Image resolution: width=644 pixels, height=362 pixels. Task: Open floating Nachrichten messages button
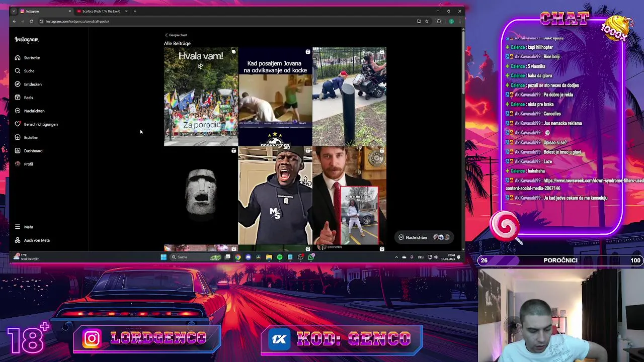(x=424, y=237)
